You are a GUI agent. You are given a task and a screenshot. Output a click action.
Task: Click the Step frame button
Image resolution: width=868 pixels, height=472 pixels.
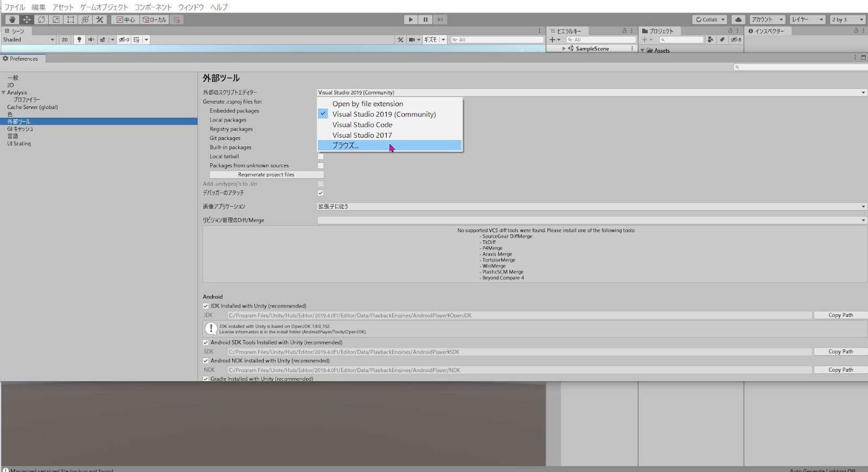(440, 20)
